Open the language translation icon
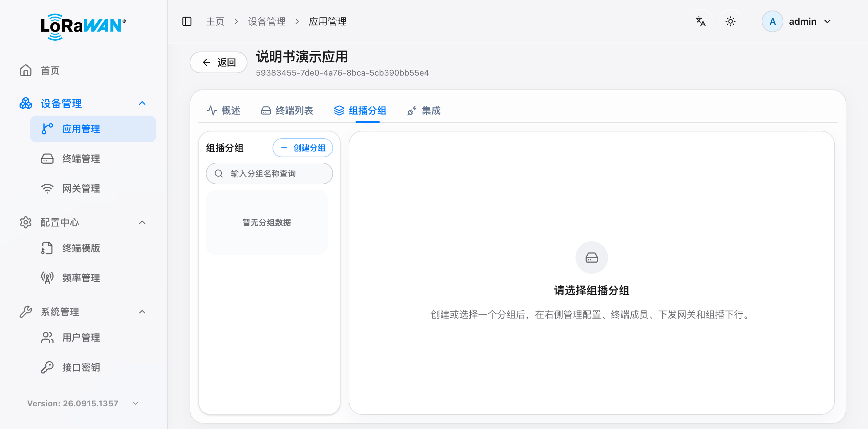 point(700,21)
